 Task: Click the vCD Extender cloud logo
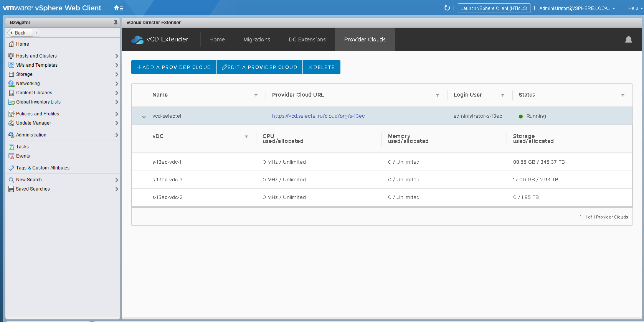(x=137, y=39)
